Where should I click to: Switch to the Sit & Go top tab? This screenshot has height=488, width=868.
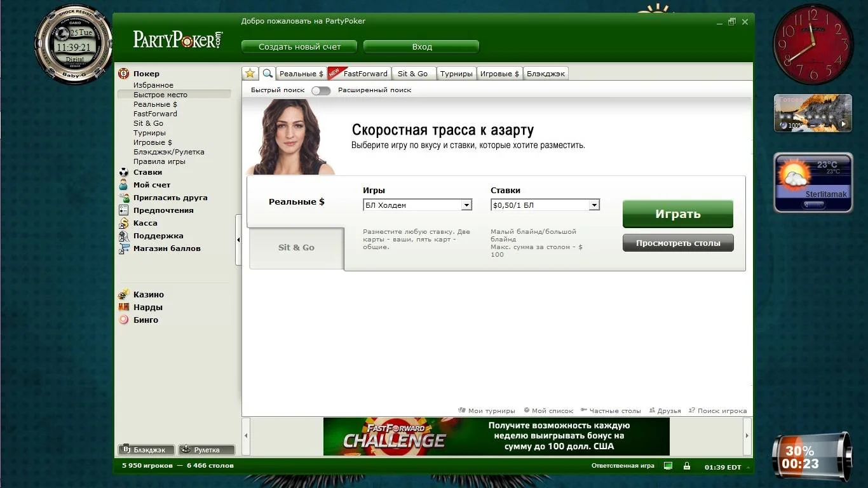(x=412, y=74)
